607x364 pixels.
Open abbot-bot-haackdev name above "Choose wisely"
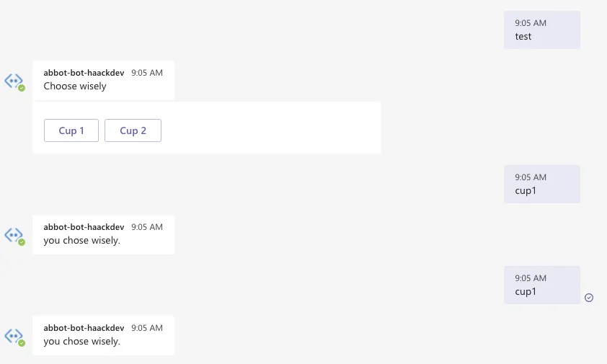(x=84, y=73)
